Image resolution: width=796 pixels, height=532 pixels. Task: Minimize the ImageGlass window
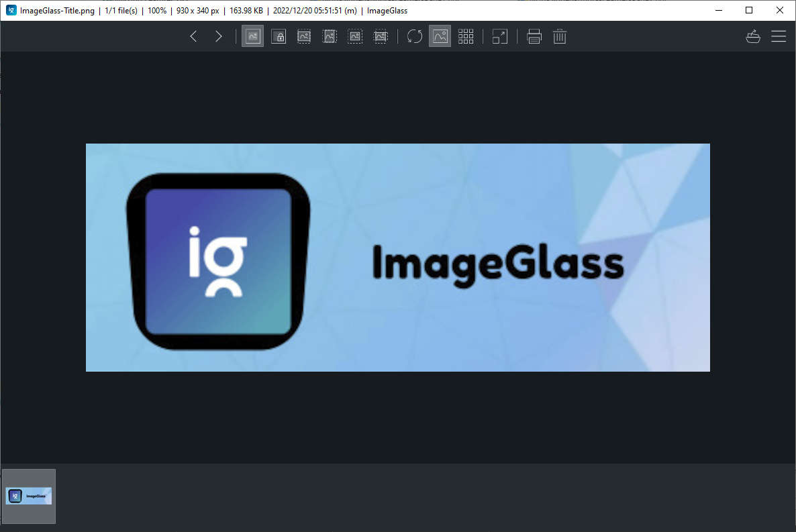718,10
